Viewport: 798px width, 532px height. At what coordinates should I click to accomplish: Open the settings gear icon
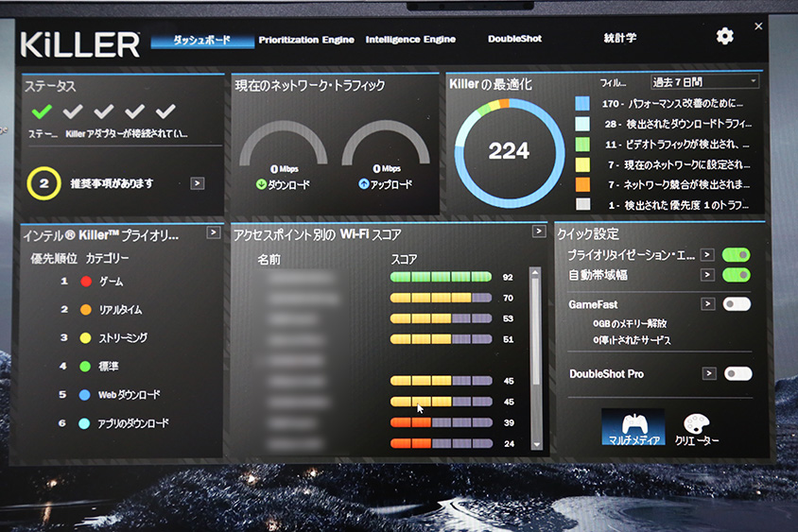click(x=724, y=36)
